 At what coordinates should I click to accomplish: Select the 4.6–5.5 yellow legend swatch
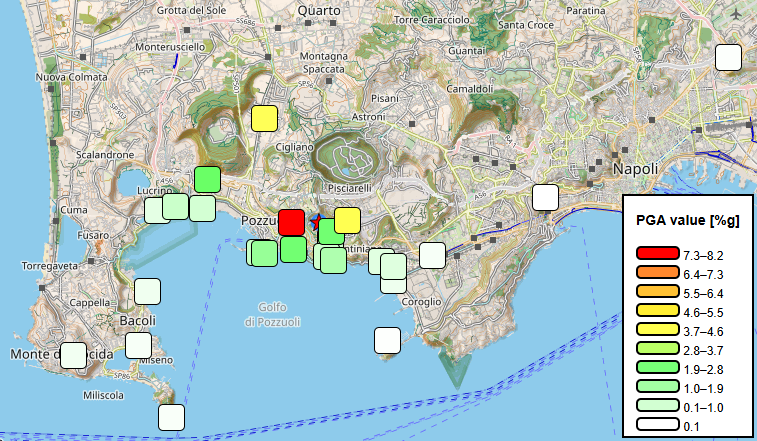pos(658,310)
